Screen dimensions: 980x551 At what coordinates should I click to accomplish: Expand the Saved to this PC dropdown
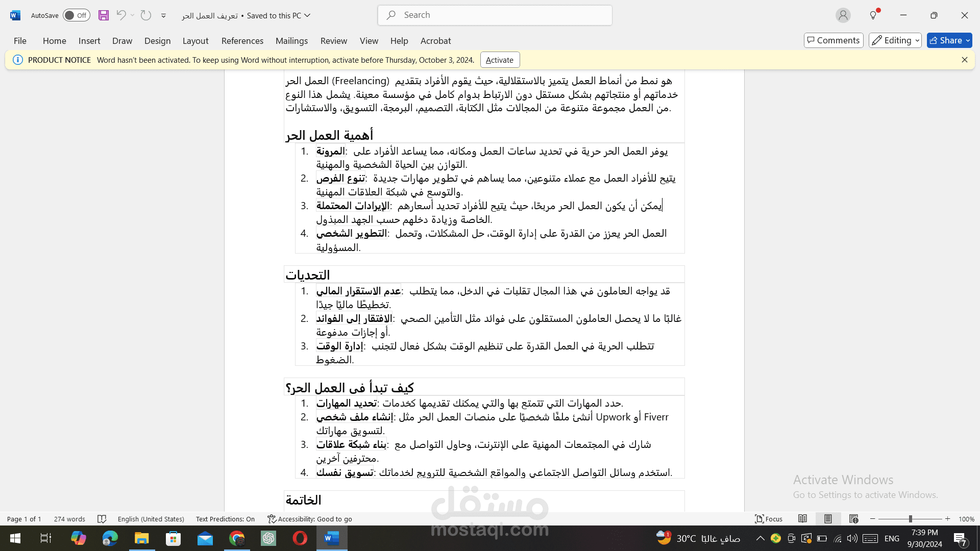307,15
